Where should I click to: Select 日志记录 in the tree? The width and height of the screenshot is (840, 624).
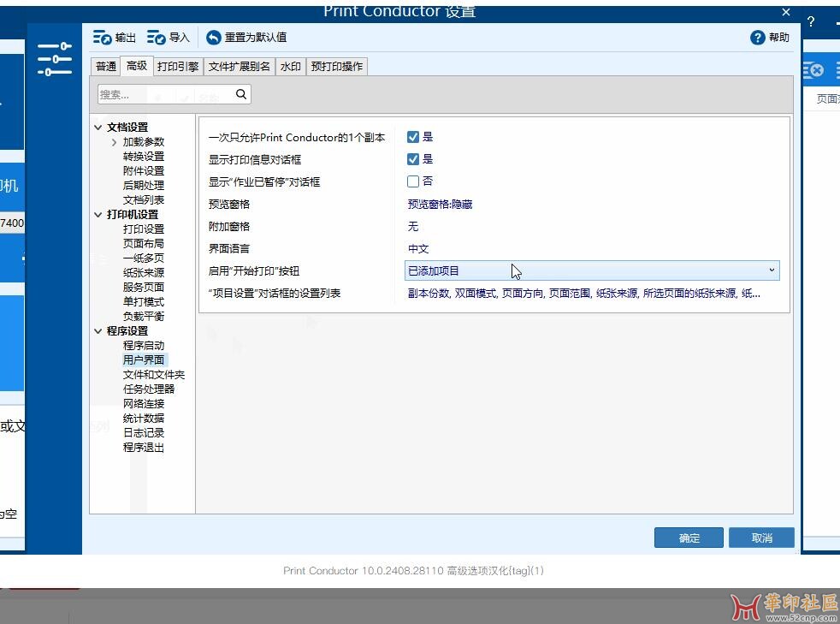(x=144, y=432)
